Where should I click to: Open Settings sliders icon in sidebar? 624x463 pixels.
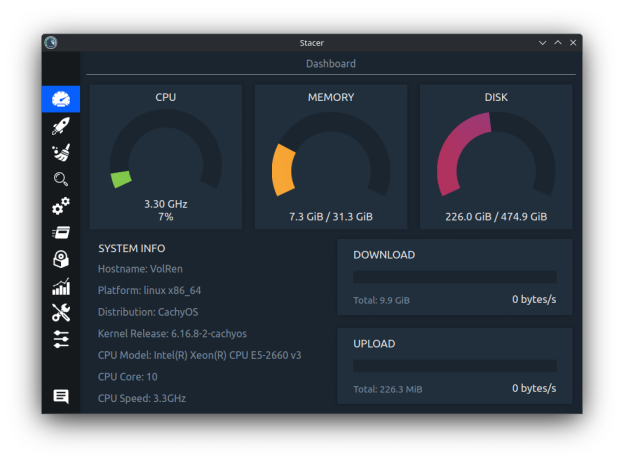click(x=61, y=339)
